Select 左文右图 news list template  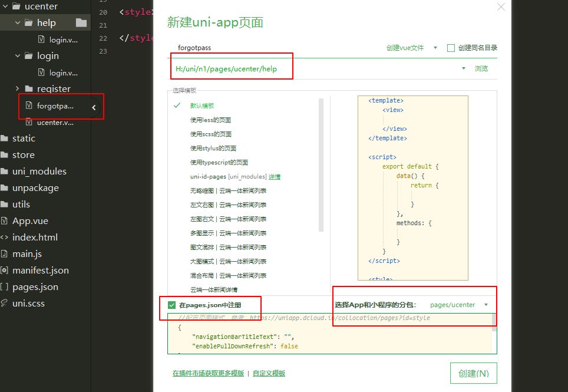pyautogui.click(x=228, y=205)
